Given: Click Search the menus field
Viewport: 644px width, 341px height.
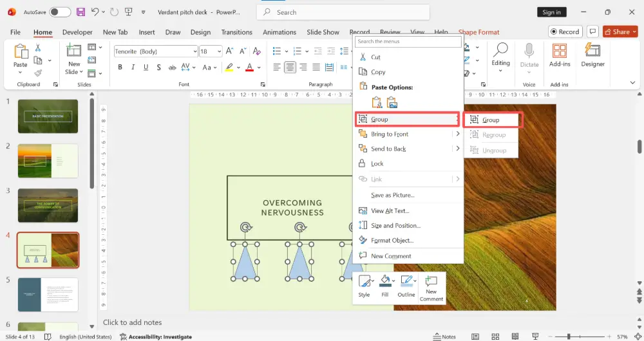Looking at the screenshot, I should [408, 41].
